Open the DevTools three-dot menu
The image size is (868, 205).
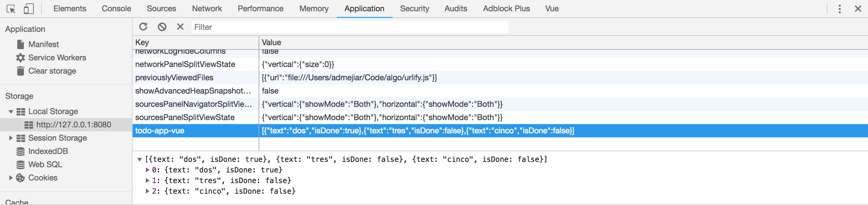(839, 9)
